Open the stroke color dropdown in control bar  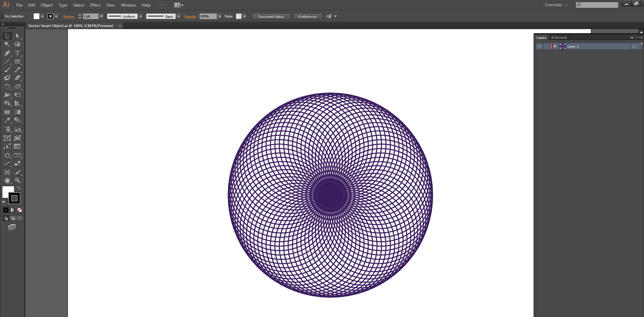[x=56, y=16]
